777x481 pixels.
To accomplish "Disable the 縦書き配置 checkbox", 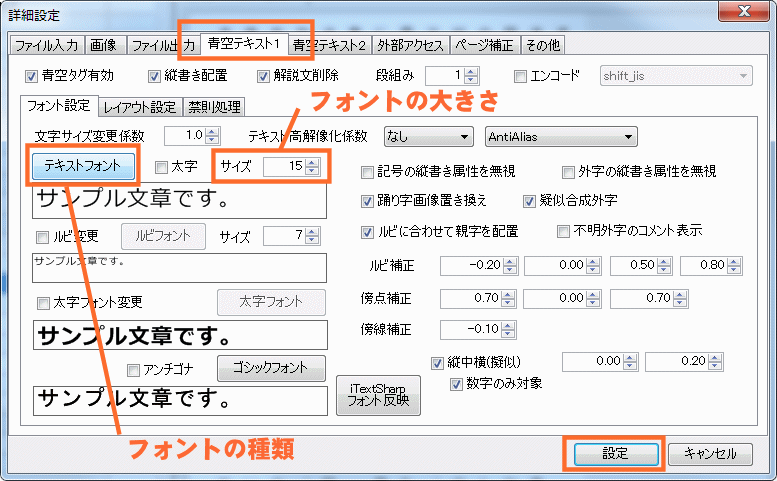I will 154,75.
